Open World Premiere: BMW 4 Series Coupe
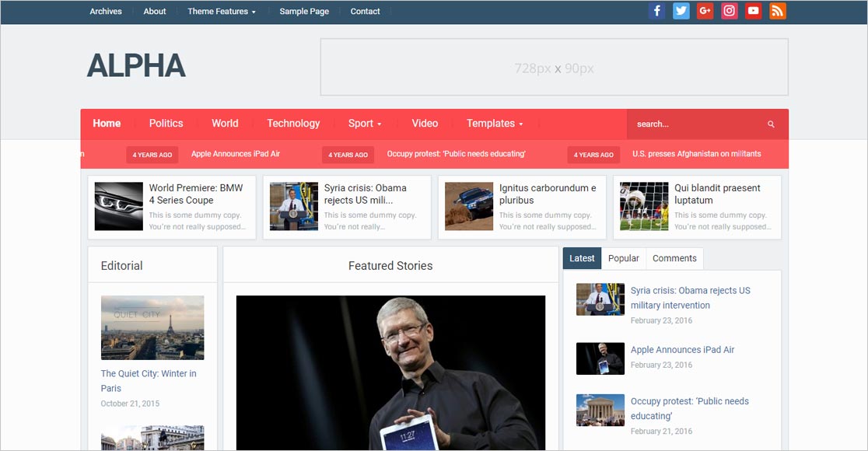Image resolution: width=868 pixels, height=451 pixels. [x=196, y=194]
